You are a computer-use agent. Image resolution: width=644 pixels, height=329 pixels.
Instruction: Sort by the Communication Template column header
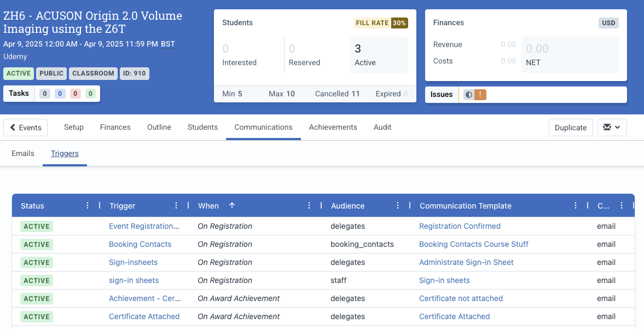(x=465, y=206)
